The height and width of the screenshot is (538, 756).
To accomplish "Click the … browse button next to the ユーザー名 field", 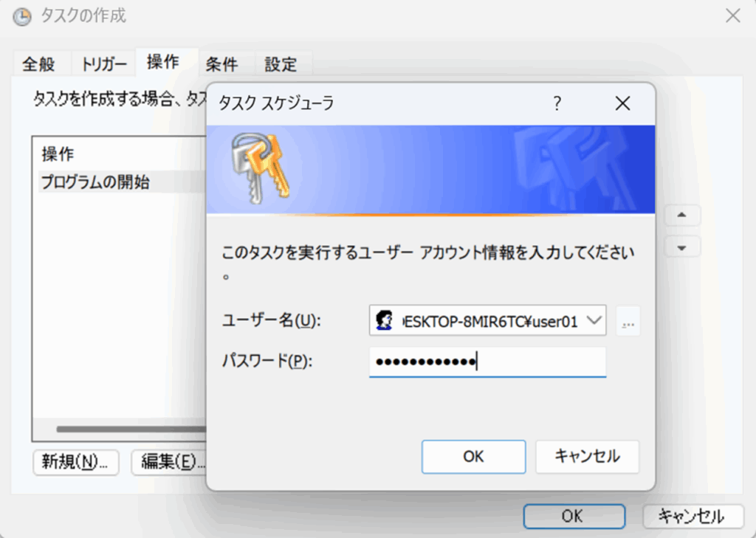I will click(628, 322).
